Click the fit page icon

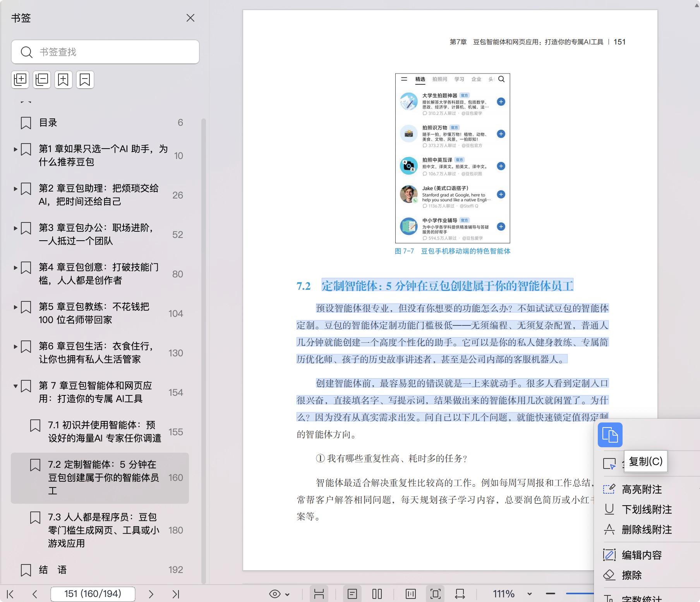[436, 594]
